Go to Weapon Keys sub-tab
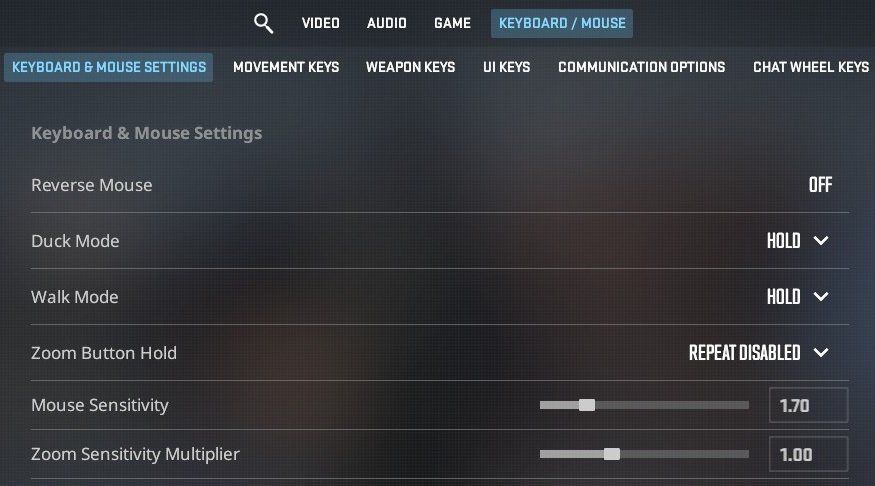 [x=411, y=68]
